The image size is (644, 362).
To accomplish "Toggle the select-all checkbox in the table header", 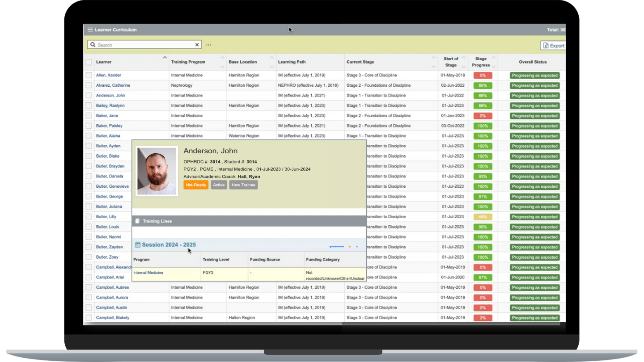I will (x=89, y=62).
